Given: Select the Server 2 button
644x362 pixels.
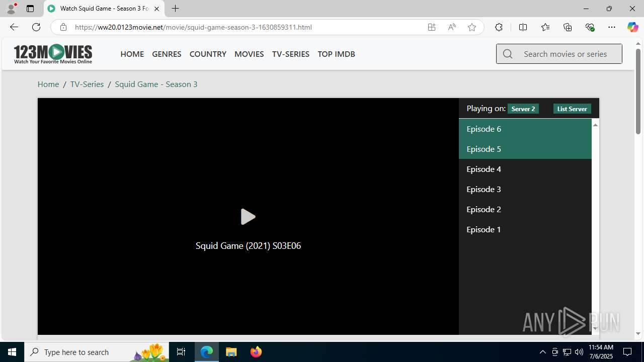Looking at the screenshot, I should [523, 109].
